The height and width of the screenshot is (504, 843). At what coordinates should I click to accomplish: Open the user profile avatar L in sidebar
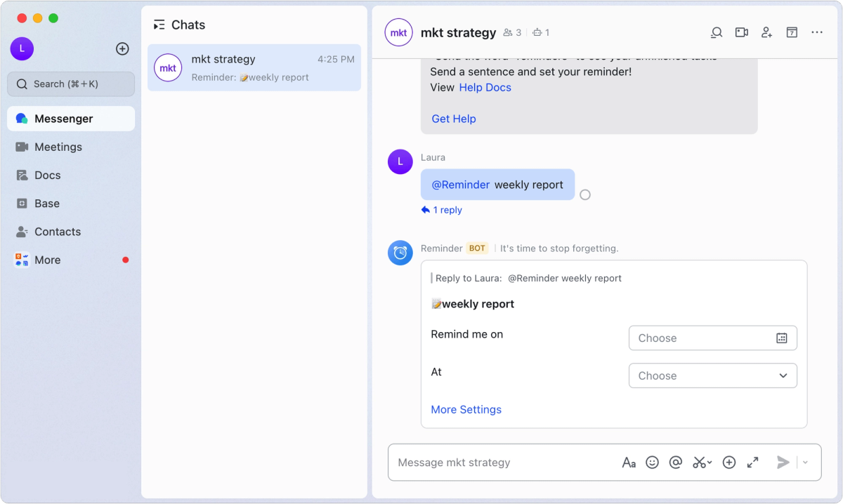(x=22, y=48)
